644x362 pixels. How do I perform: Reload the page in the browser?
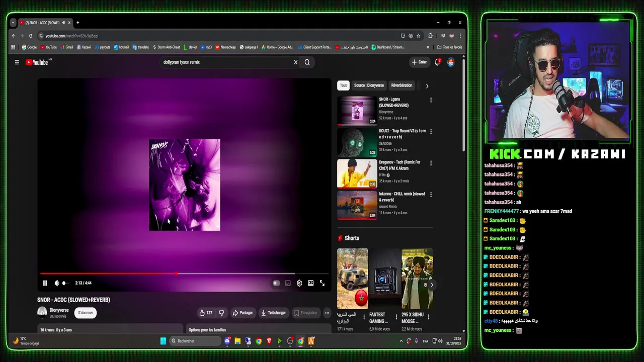tap(31, 36)
